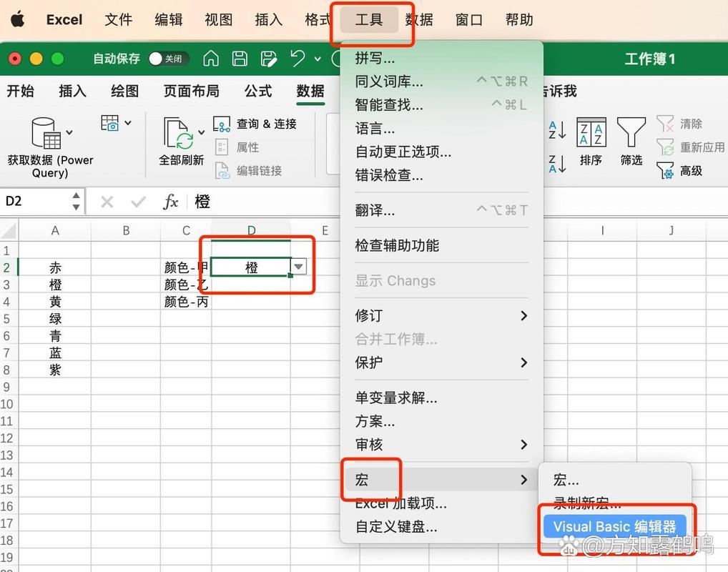Image resolution: width=728 pixels, height=572 pixels.
Task: Open the Excel application menu
Action: [64, 19]
